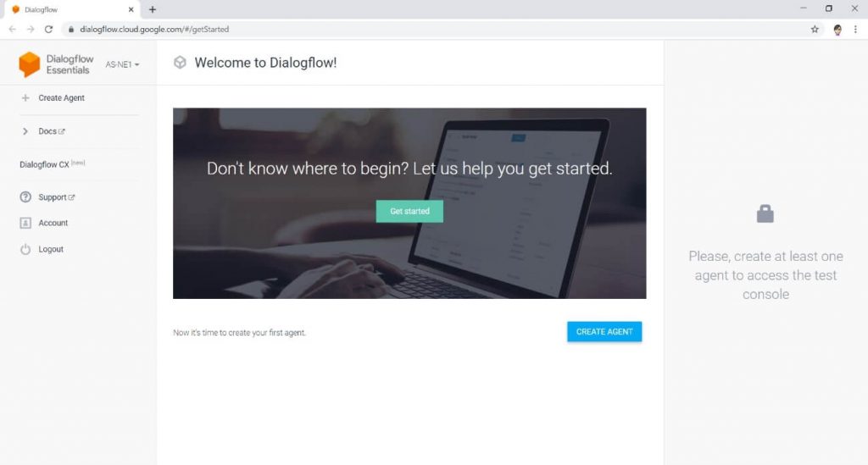The width and height of the screenshot is (868, 465).
Task: Click the browser back arrow
Action: point(12,30)
